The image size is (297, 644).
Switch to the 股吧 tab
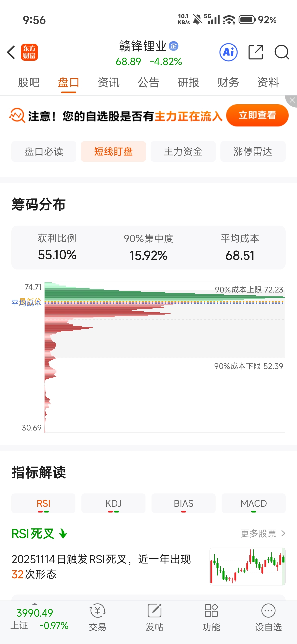29,82
